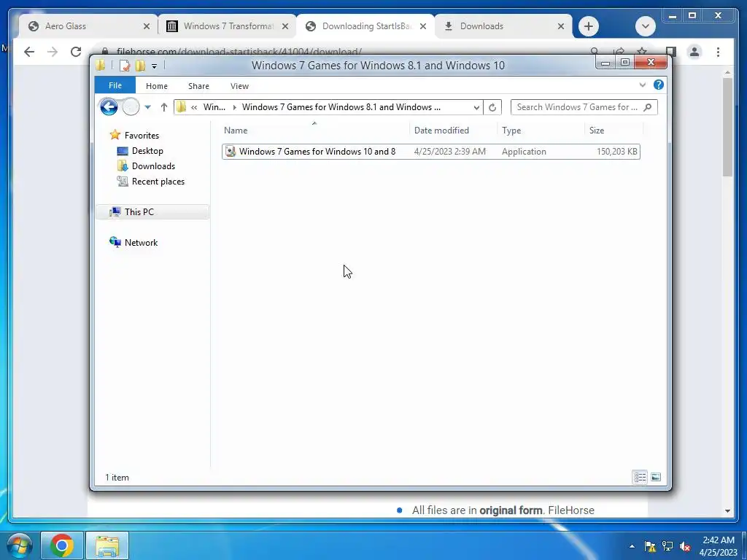747x560 pixels.
Task: Click the network tray icon
Action: [667, 546]
